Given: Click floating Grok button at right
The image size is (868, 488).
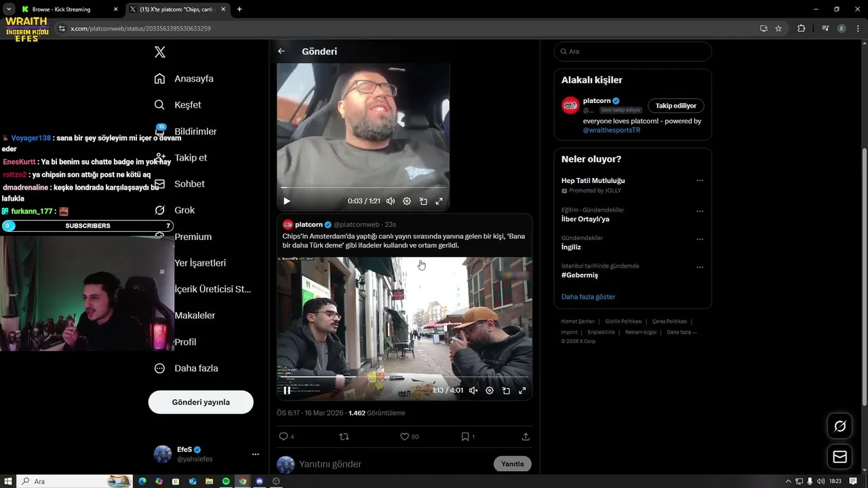Looking at the screenshot, I should 840,426.
